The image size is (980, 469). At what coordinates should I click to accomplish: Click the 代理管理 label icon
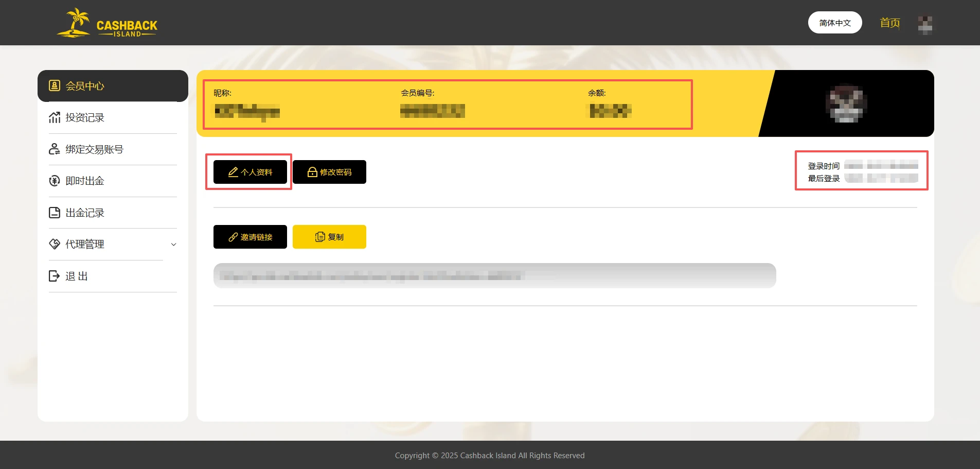click(x=55, y=244)
